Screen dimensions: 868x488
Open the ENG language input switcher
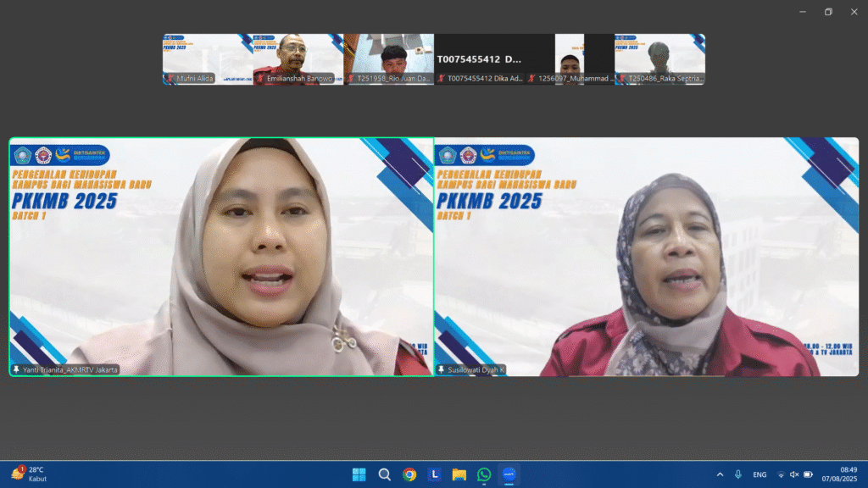(x=759, y=474)
